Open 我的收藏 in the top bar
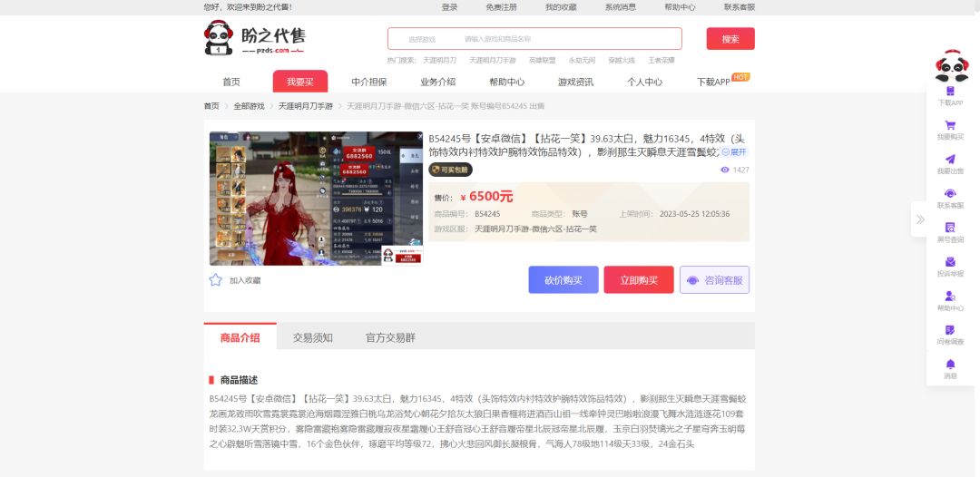 tap(561, 7)
